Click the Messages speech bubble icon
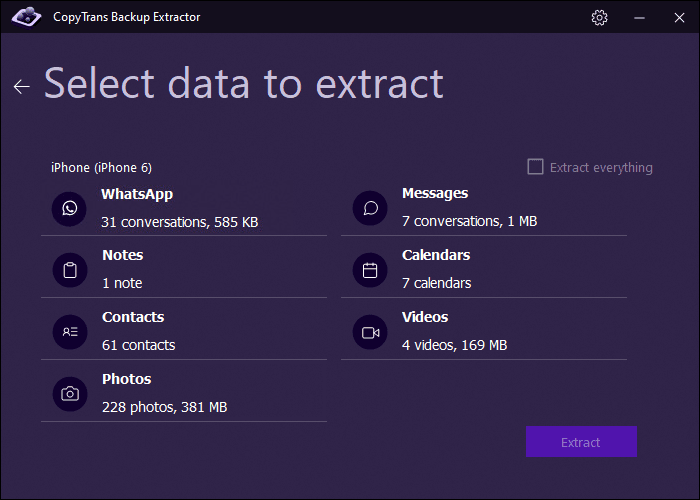The image size is (700, 500). click(x=370, y=208)
